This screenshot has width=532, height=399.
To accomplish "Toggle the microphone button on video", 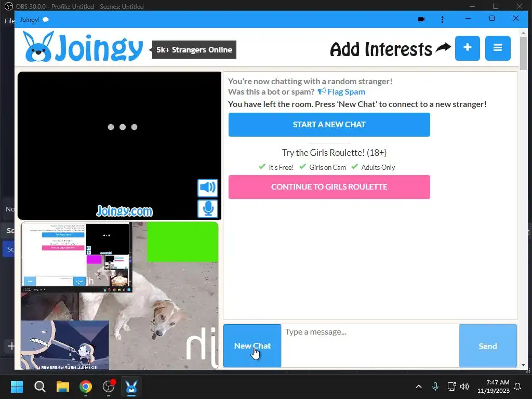I will point(208,208).
